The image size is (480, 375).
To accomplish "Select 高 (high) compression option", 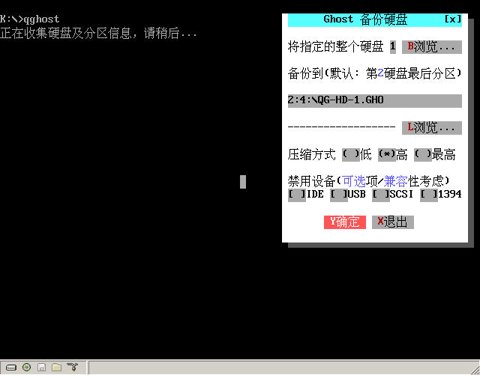I will tap(387, 155).
